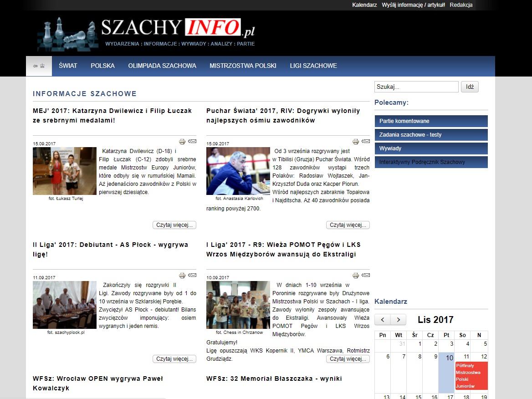Email the I Liga Wieża POMOT article

[x=366, y=275]
